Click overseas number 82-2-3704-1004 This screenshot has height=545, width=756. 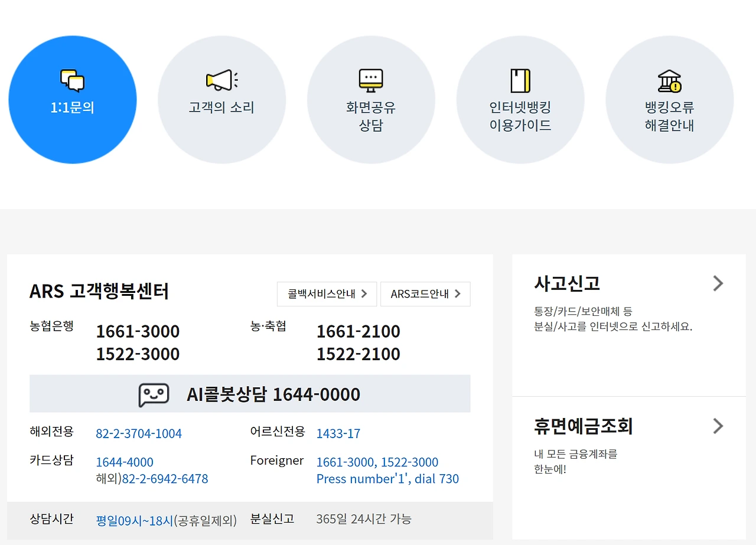pyautogui.click(x=139, y=433)
